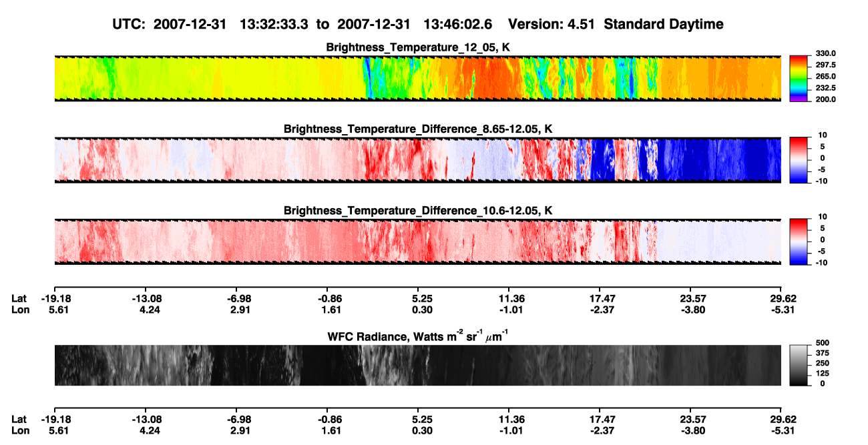Click the 10.6-12.05 temperature difference image strip
The image size is (868, 445).
click(x=417, y=242)
